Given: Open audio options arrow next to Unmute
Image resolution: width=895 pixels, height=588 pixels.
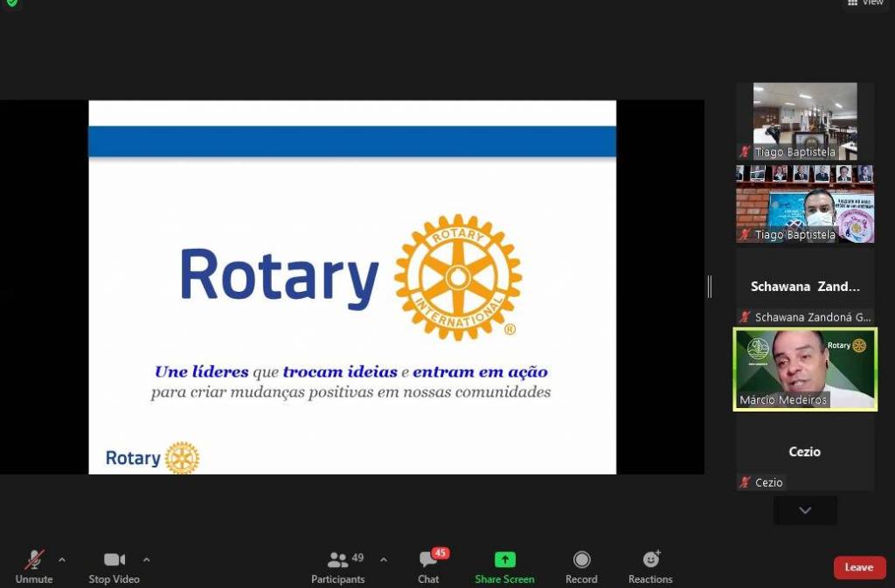Looking at the screenshot, I should click(61, 559).
